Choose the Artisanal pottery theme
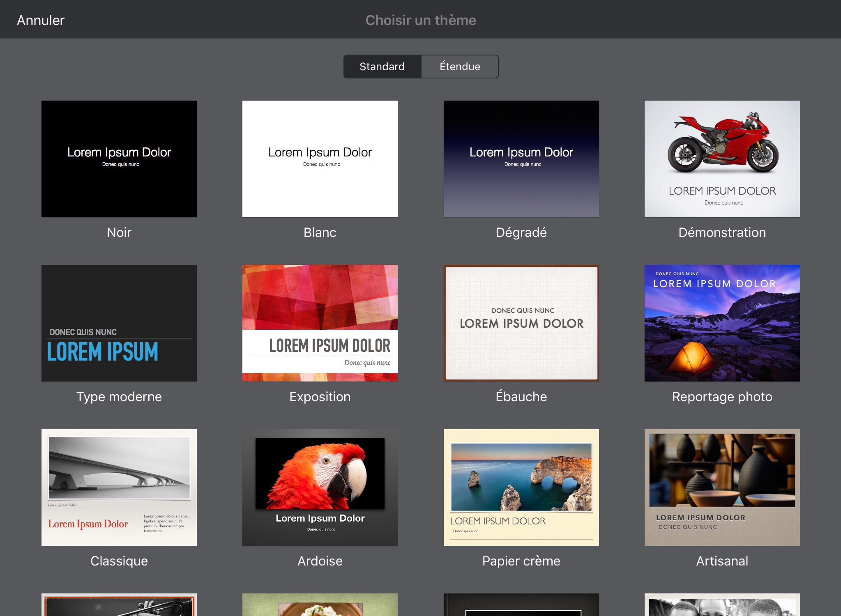The image size is (841, 616). (722, 487)
